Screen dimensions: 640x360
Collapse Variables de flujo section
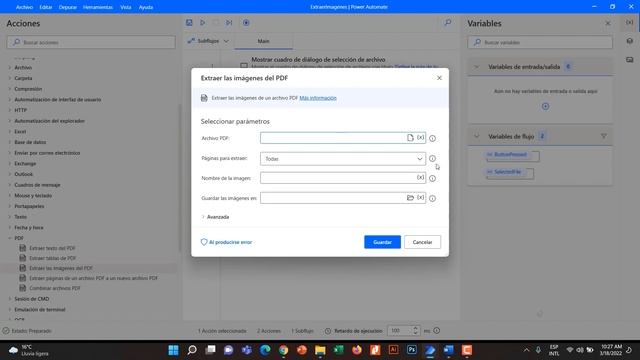click(477, 136)
